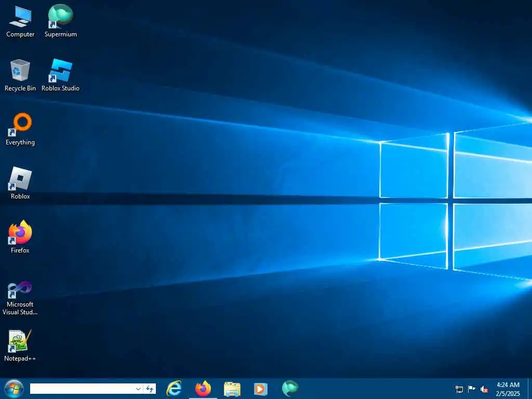
Task: Expand the taskbar address bar dropdown arrow
Action: [x=138, y=389]
